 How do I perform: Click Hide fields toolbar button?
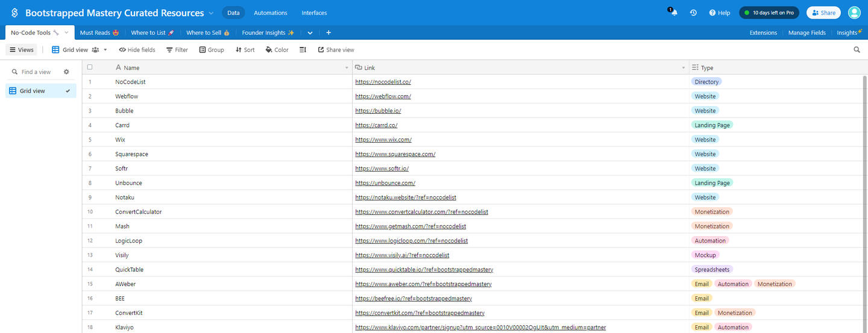[137, 50]
